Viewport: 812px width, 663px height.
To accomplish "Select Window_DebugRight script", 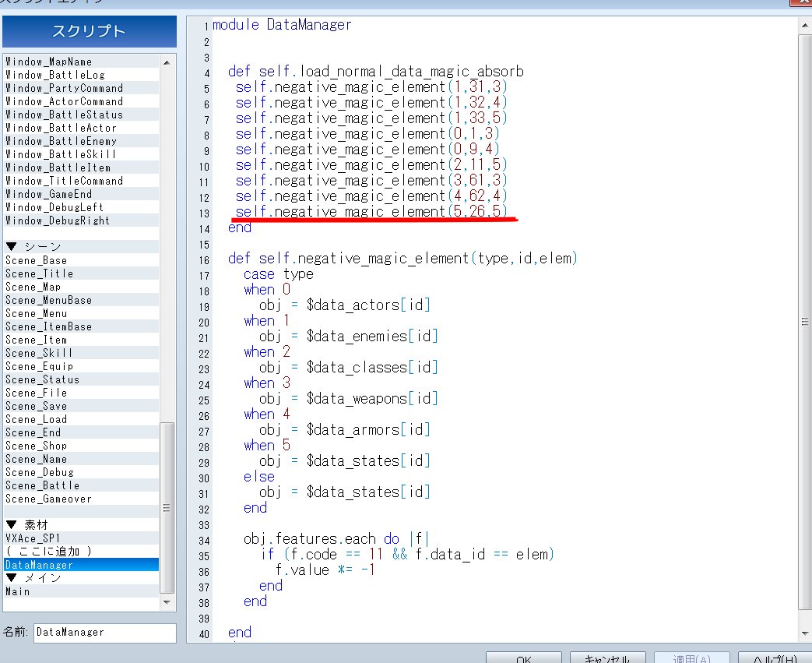I will 81,220.
